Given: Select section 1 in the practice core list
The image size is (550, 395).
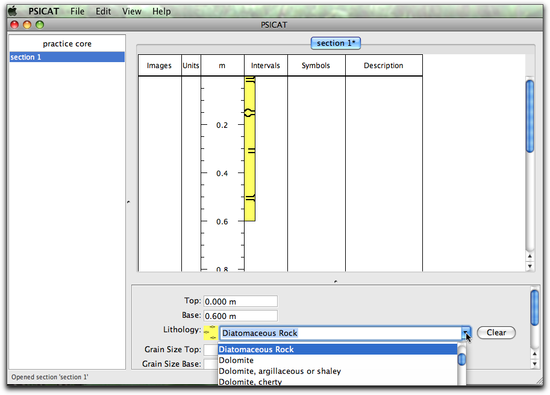Looking at the screenshot, I should [67, 57].
